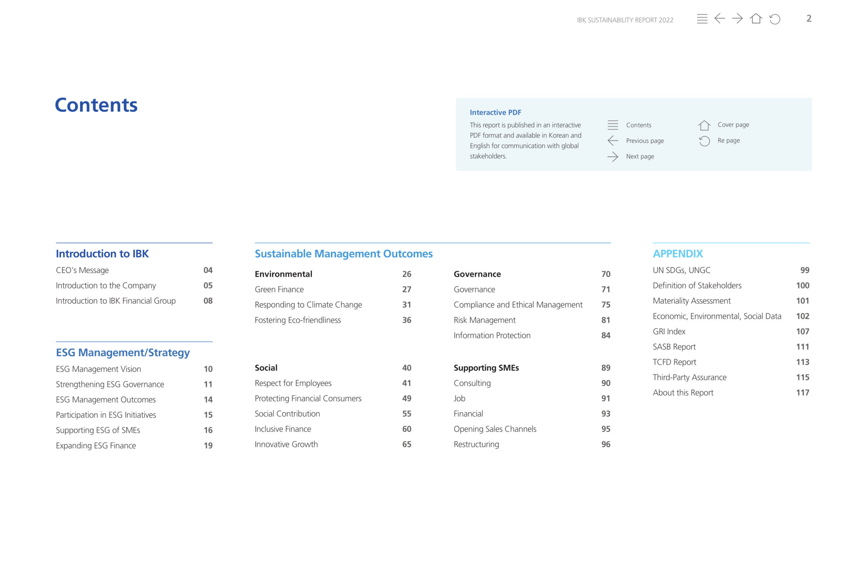The height and width of the screenshot is (588, 868).
Task: Open Compliance and Ethical Management section
Action: [518, 305]
